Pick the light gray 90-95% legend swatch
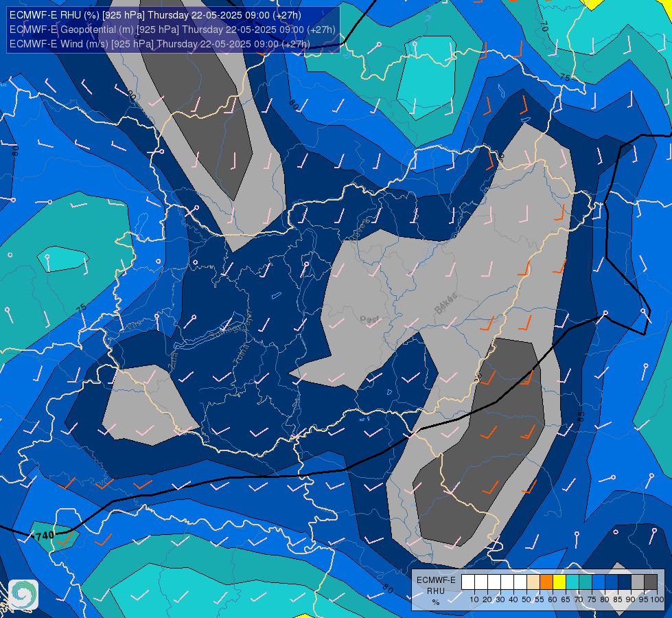The height and width of the screenshot is (618, 672). [638, 582]
